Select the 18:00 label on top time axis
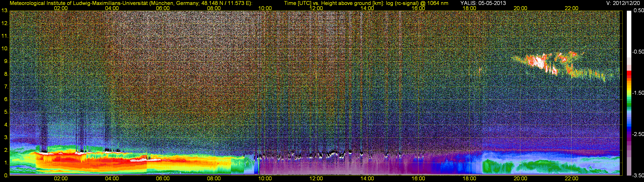Screen dimensions: 644x182 click(469, 8)
